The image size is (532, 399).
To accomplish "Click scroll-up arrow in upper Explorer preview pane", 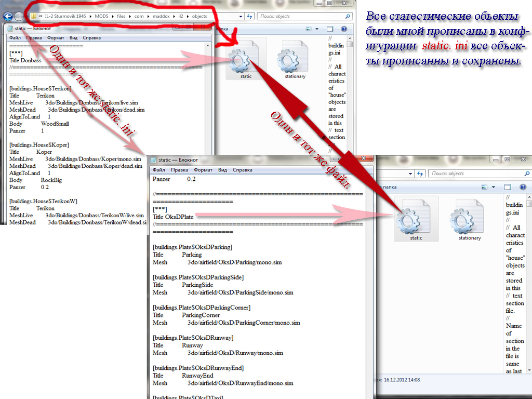I will [x=350, y=38].
